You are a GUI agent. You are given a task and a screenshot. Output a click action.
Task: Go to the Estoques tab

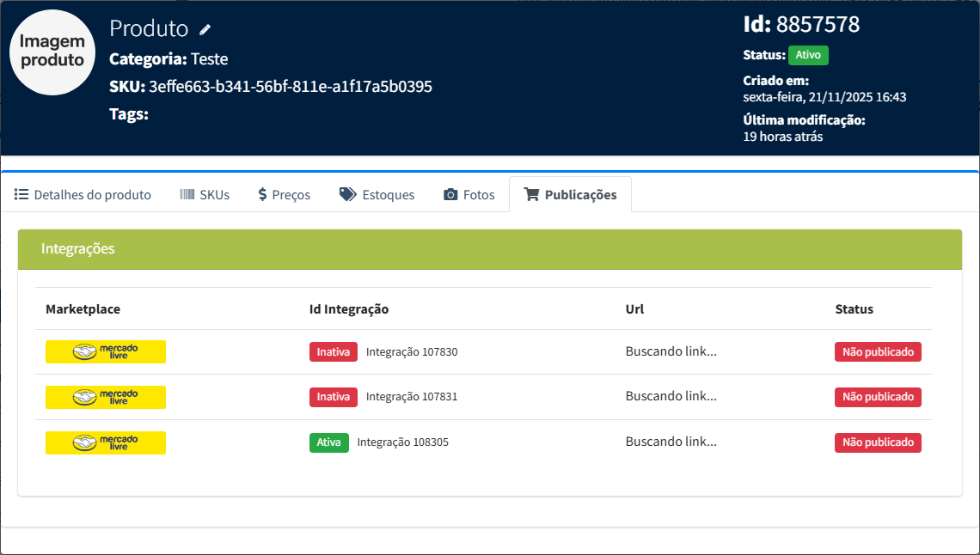click(x=377, y=195)
